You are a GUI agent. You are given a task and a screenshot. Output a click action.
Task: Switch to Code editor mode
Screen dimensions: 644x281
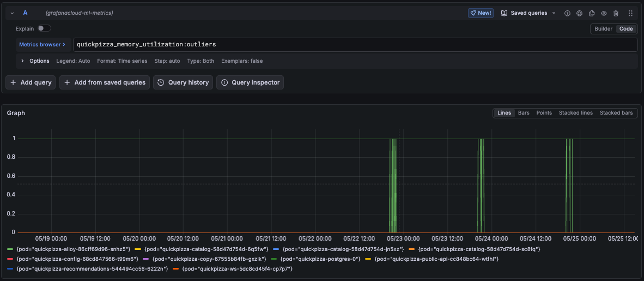(626, 29)
